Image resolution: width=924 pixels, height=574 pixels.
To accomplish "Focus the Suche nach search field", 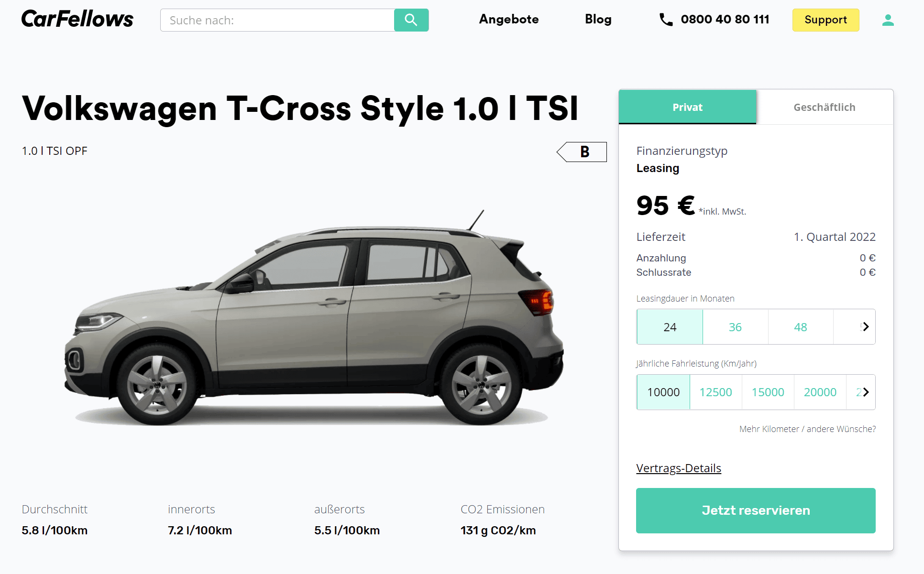I will [x=277, y=20].
